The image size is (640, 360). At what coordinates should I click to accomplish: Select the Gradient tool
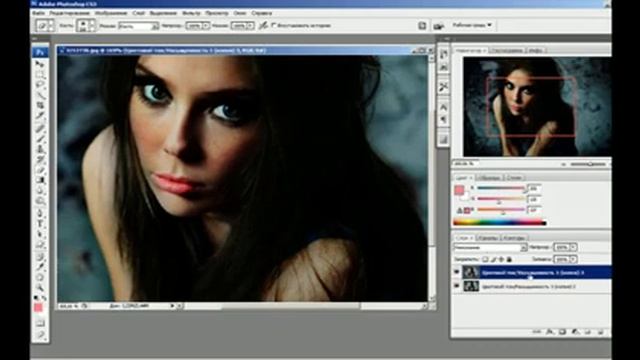40,180
